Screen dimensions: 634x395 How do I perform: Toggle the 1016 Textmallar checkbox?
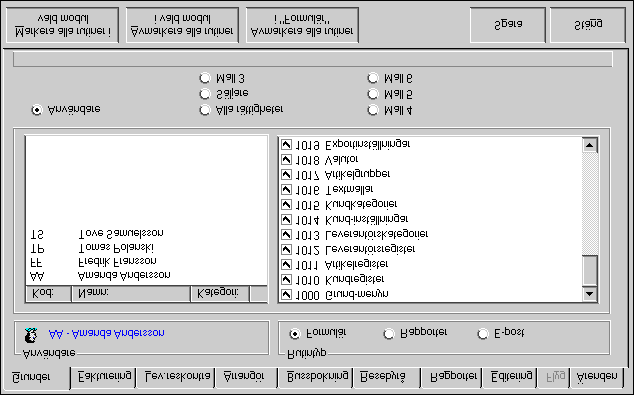pos(286,190)
